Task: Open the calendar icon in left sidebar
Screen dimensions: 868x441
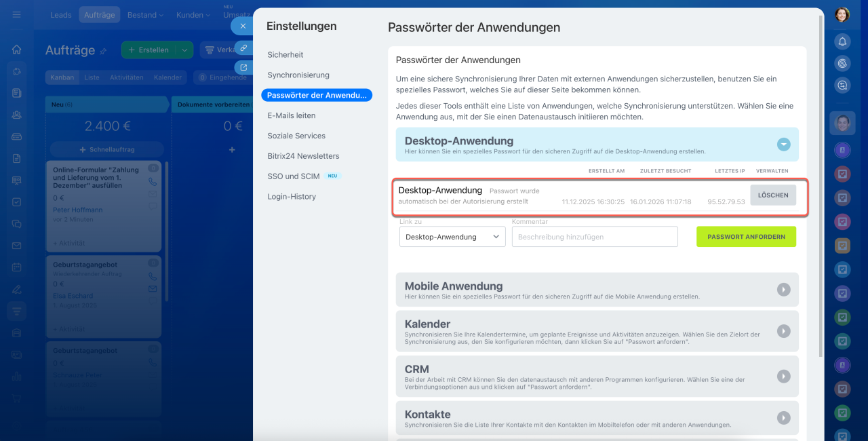Action: tap(17, 267)
